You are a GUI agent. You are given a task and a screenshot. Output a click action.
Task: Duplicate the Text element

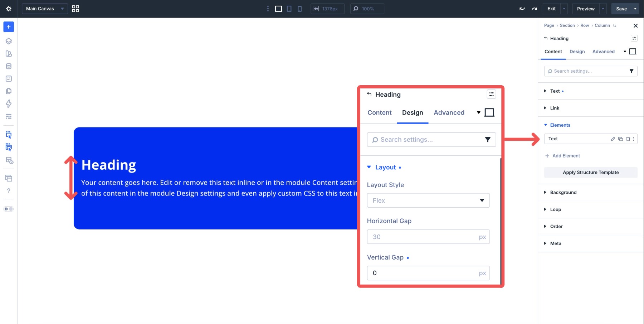621,139
